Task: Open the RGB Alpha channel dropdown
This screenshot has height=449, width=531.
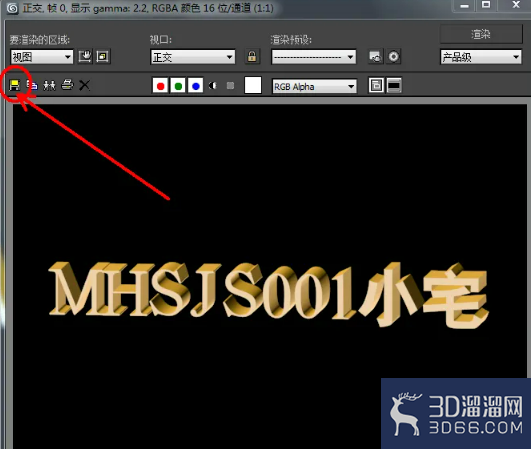Action: pyautogui.click(x=314, y=86)
